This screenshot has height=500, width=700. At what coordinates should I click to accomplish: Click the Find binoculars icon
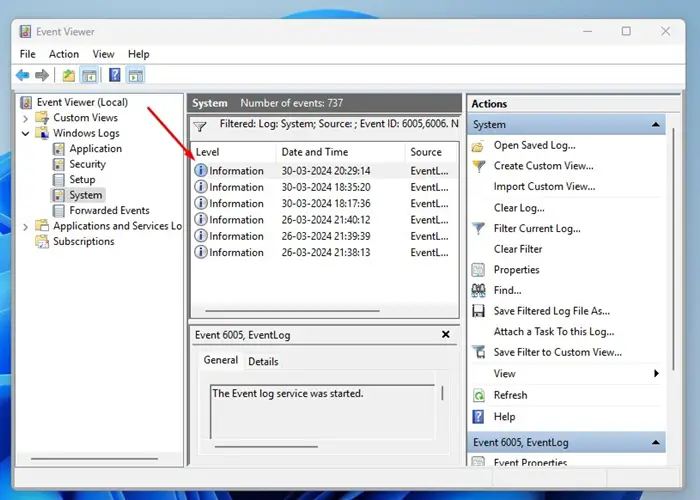(x=479, y=290)
